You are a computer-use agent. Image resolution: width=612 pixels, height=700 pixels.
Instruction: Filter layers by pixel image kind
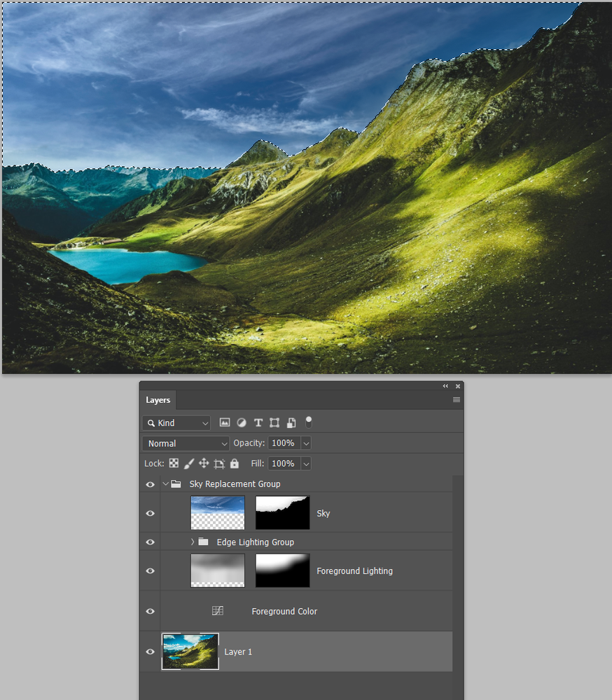pos(225,423)
